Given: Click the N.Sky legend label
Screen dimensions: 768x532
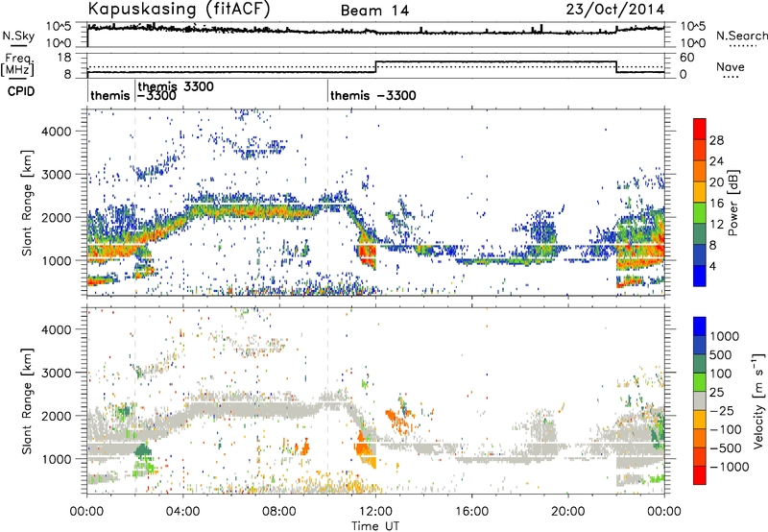Looking at the screenshot, I should (x=18, y=36).
